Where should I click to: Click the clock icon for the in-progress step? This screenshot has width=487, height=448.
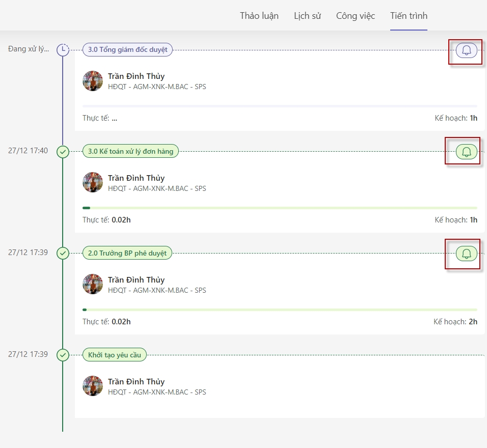tap(63, 50)
